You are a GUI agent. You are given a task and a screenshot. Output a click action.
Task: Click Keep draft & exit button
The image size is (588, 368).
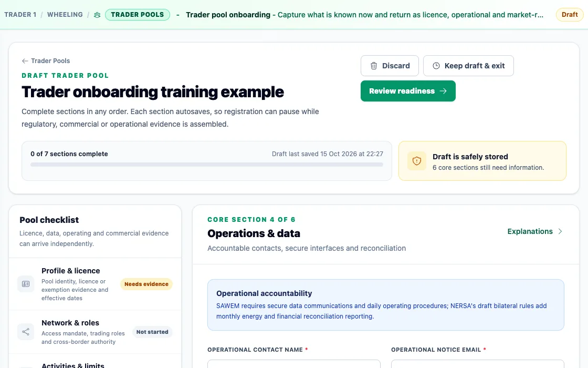tap(468, 66)
